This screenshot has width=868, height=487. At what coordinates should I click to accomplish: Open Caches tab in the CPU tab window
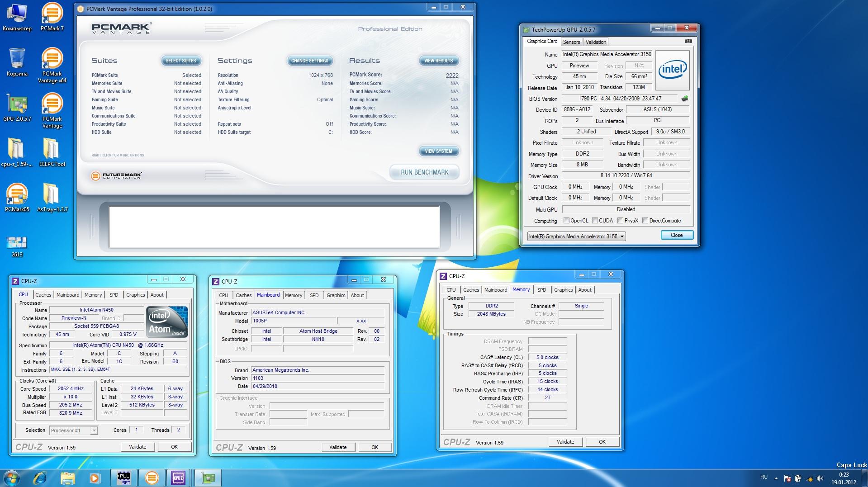pyautogui.click(x=43, y=295)
